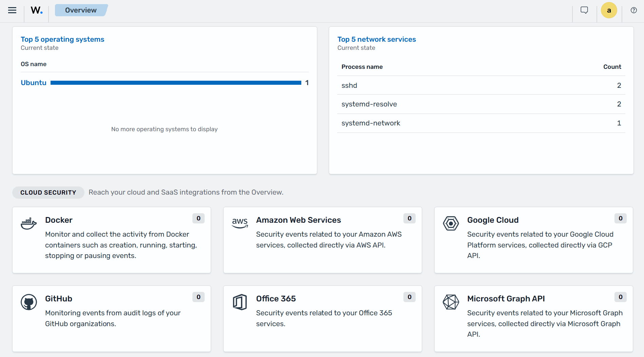Screen dimensions: 644x357
Task: Click the GitHub octocat icon
Action: [x=29, y=302]
